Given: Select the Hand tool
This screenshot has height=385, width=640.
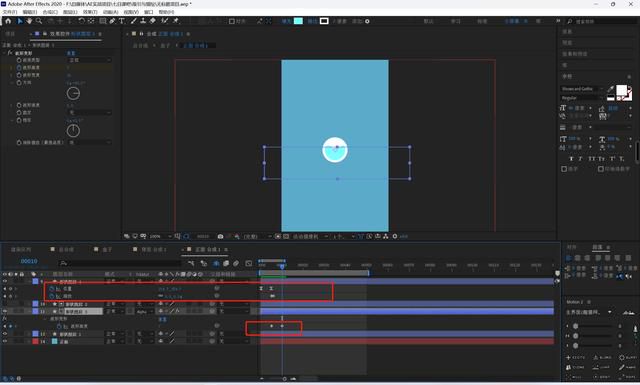Looking at the screenshot, I should [29, 21].
